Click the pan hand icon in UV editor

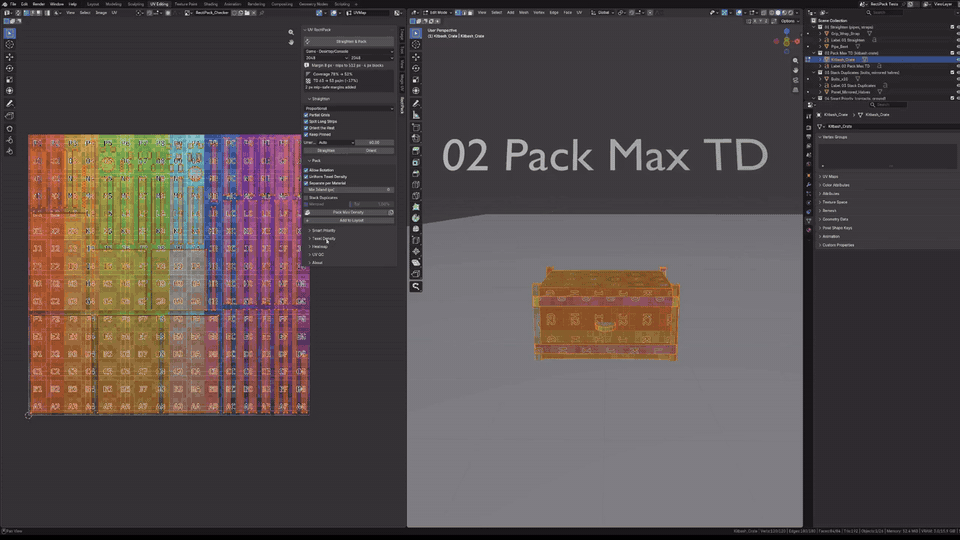[x=291, y=42]
